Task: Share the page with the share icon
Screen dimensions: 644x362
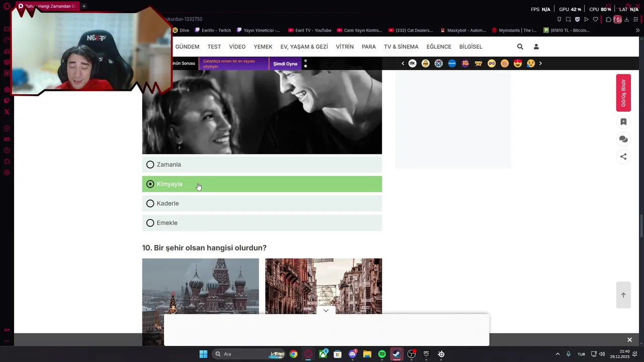Action: [x=623, y=156]
